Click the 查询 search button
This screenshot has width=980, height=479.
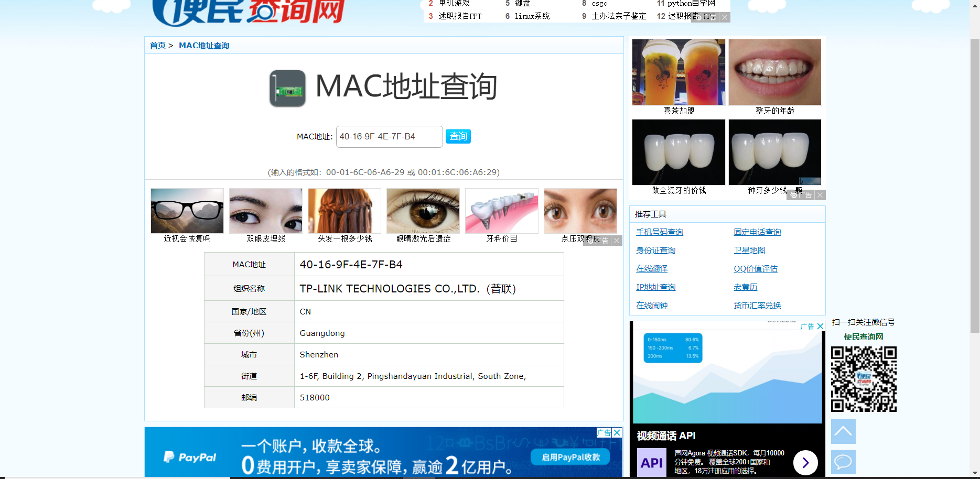pos(458,136)
